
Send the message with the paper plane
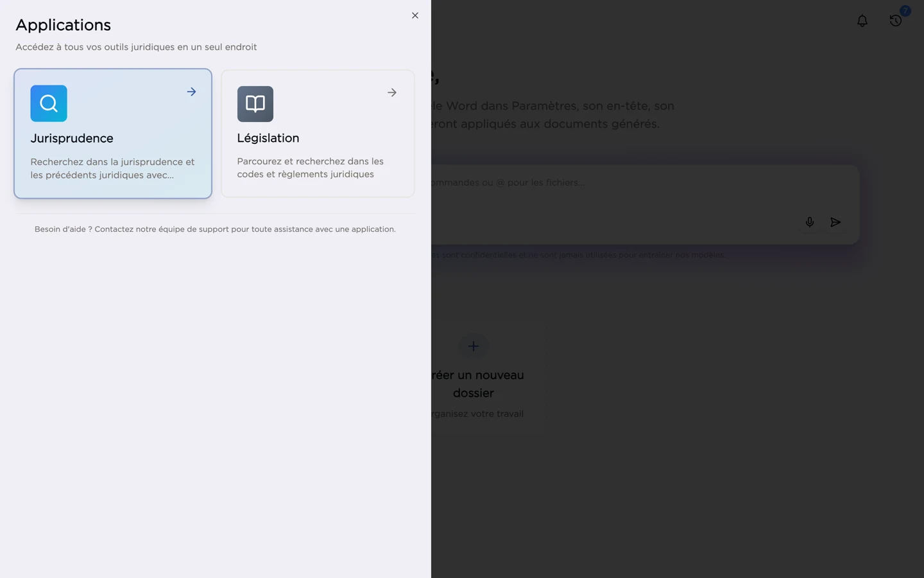pos(835,222)
